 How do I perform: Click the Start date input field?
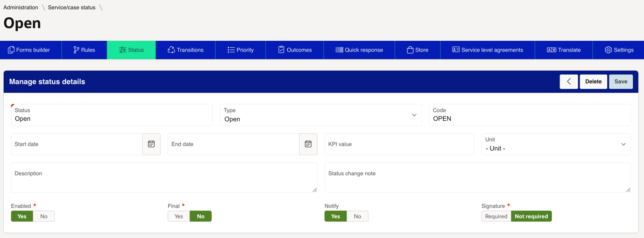point(77,144)
